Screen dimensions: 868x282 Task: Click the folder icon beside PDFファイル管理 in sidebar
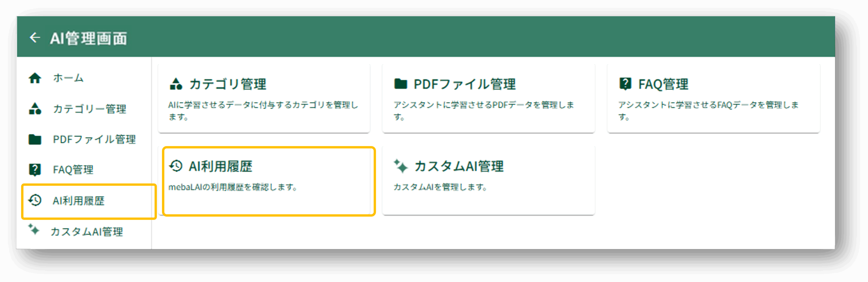35,139
